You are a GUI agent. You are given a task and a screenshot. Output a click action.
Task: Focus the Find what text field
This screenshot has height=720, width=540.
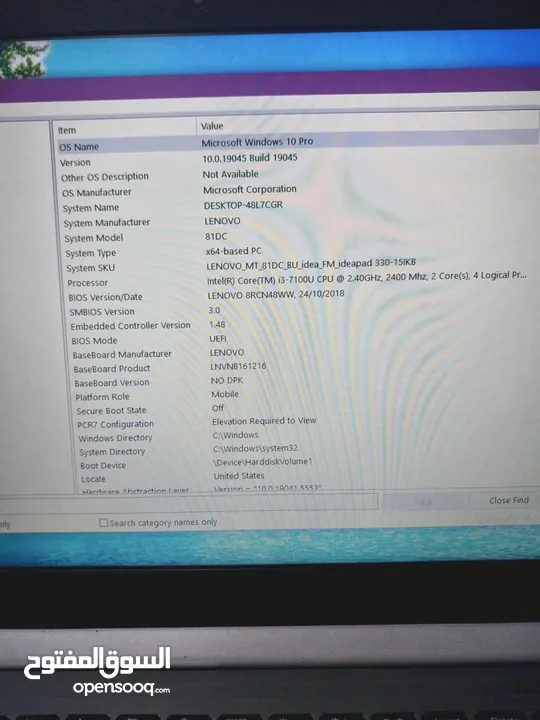pyautogui.click(x=188, y=501)
